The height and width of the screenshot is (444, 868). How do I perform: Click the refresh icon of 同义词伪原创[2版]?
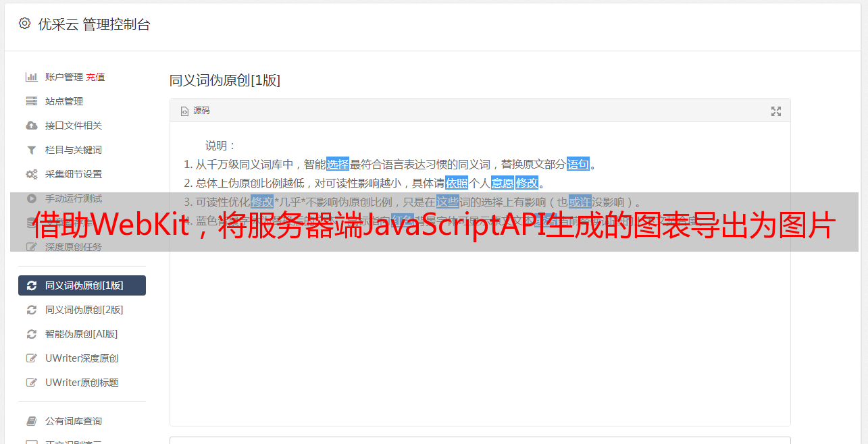[x=31, y=310]
